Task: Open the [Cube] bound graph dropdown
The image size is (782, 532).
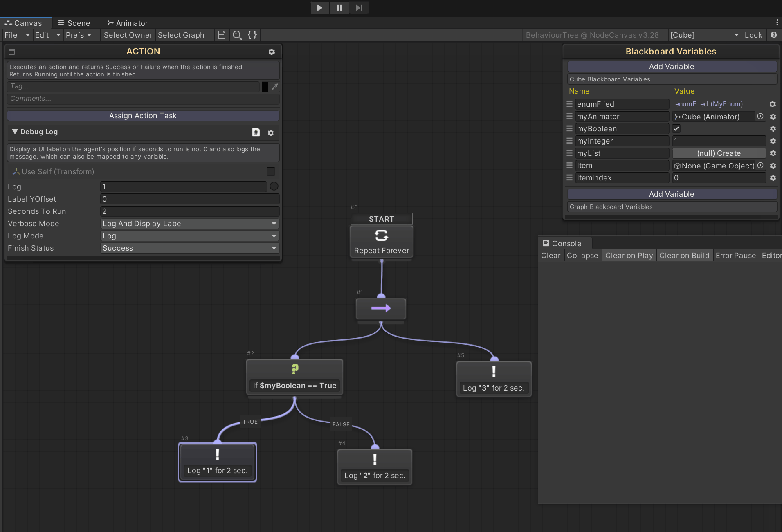Action: point(704,35)
